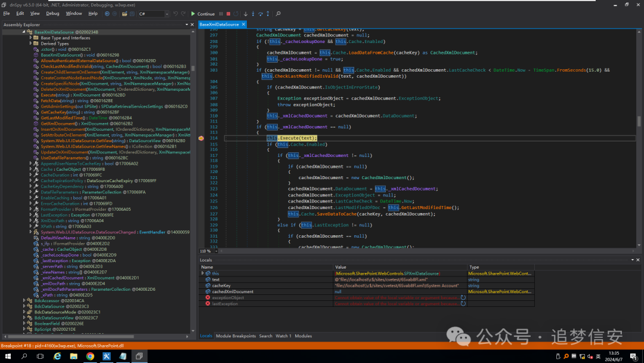Switch to the Search tab

pyautogui.click(x=266, y=336)
